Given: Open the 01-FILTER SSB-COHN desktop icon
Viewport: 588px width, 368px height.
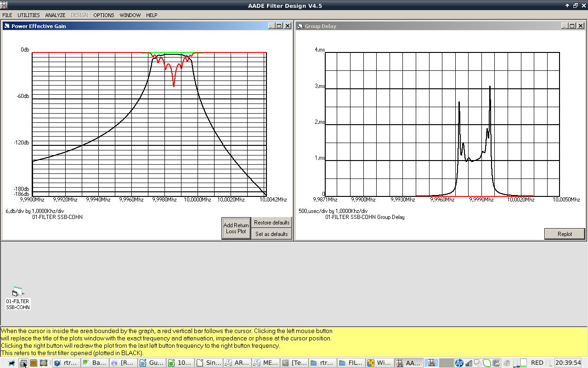Looking at the screenshot, I should pyautogui.click(x=18, y=292).
